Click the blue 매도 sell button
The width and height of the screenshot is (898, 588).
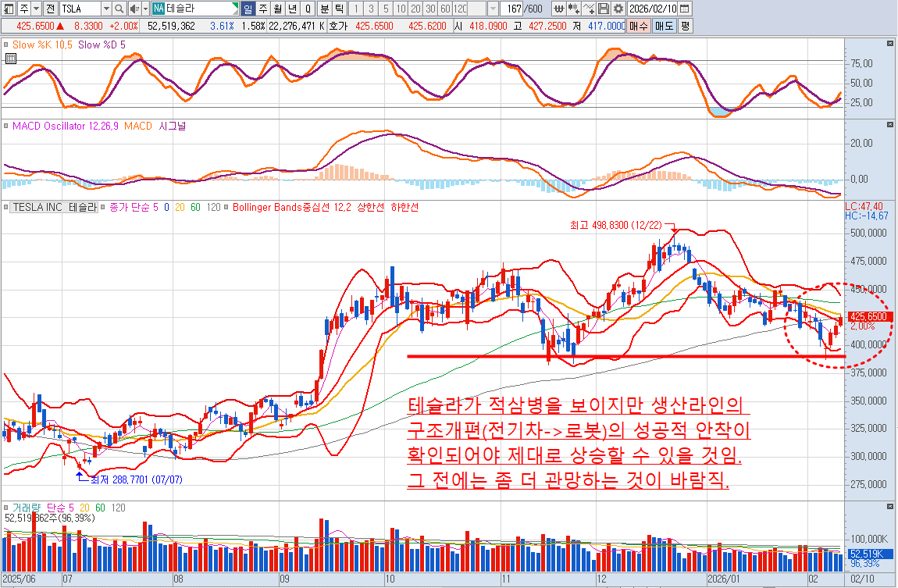point(664,26)
